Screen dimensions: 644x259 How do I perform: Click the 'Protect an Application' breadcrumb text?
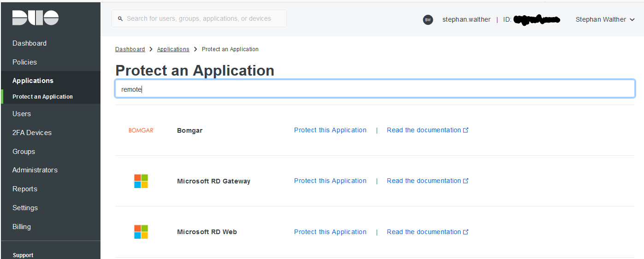point(230,49)
